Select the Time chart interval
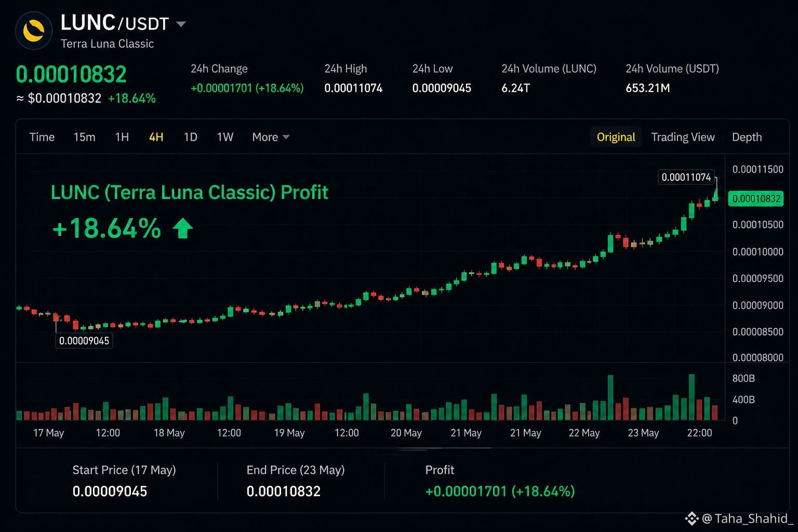798x532 pixels. pyautogui.click(x=42, y=137)
